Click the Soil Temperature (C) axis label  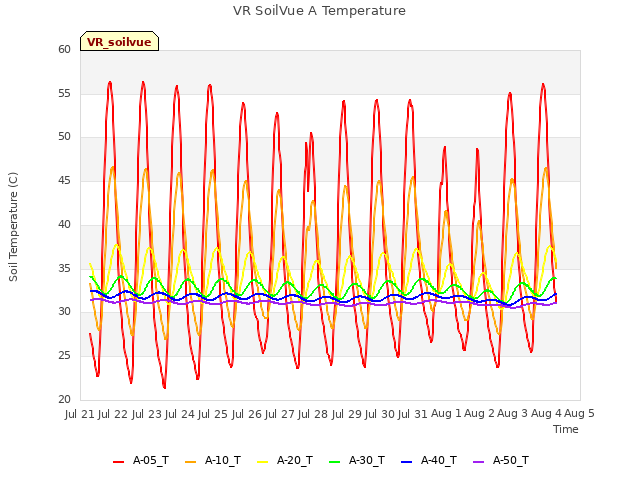point(13,227)
